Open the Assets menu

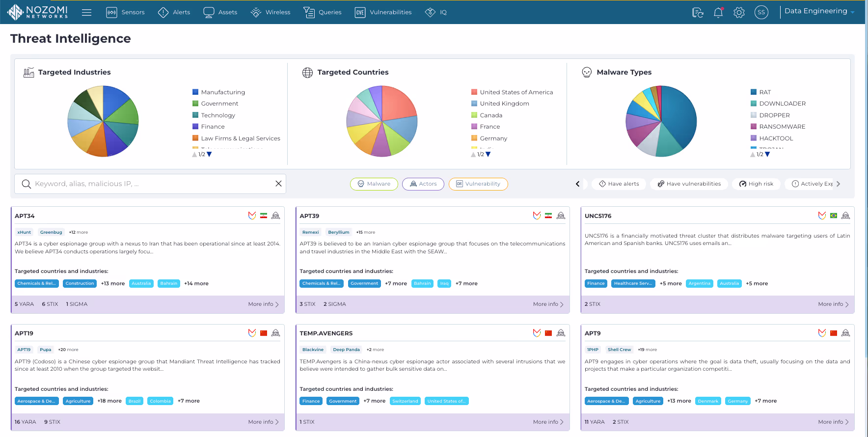tap(220, 12)
